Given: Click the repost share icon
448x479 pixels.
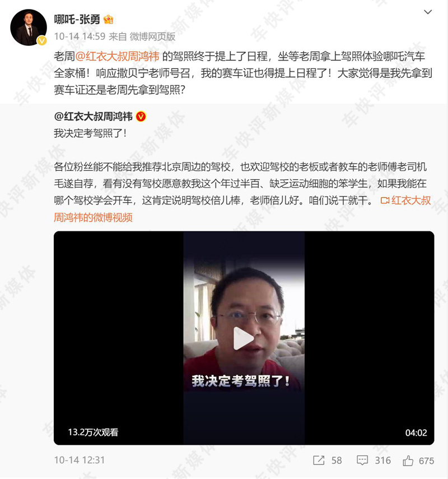Looking at the screenshot, I should [x=319, y=461].
